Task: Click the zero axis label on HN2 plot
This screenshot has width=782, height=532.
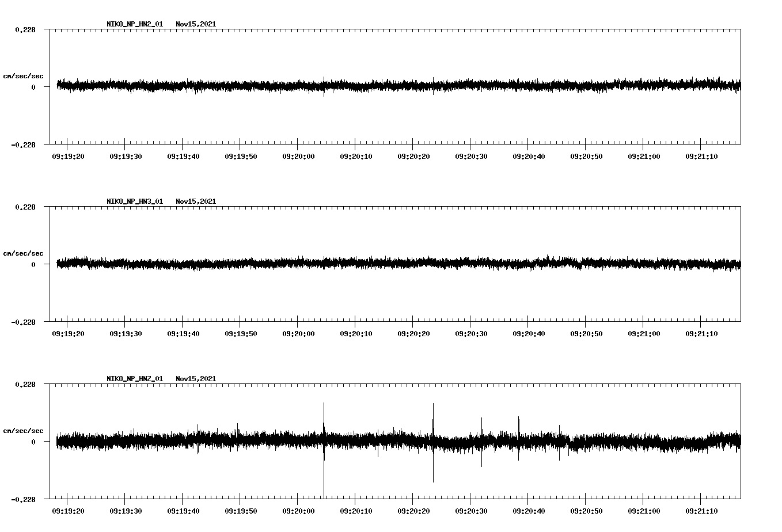Action: 33,88
